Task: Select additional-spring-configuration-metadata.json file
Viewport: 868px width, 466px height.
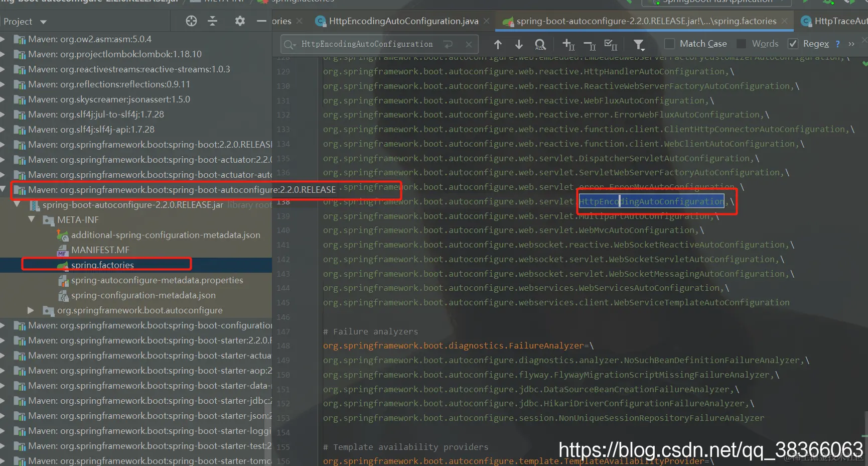Action: pyautogui.click(x=166, y=235)
